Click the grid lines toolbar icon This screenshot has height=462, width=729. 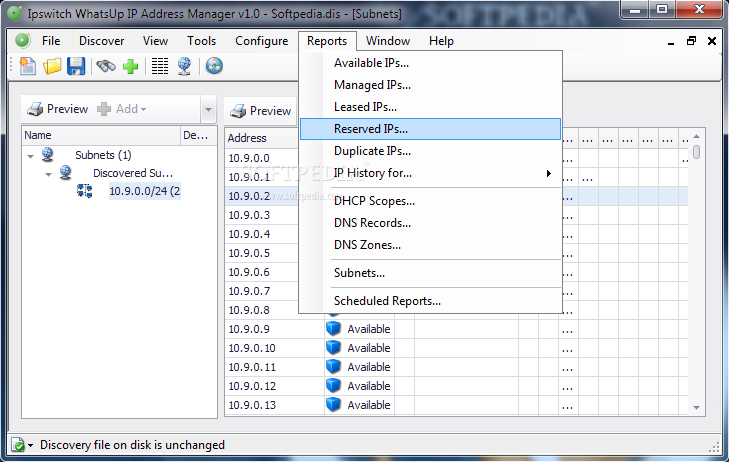160,66
